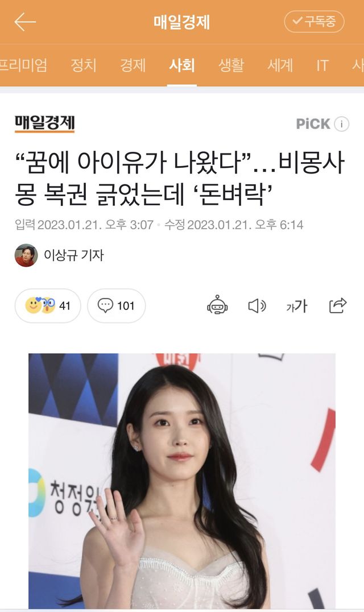Click the PiCK label

tap(313, 124)
